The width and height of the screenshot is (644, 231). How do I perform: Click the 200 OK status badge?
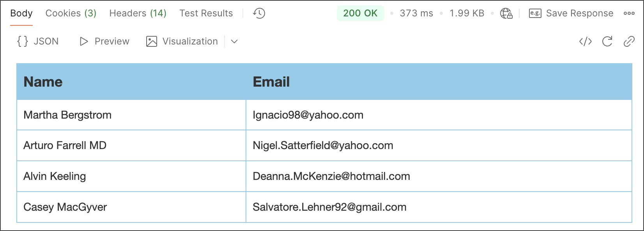360,13
